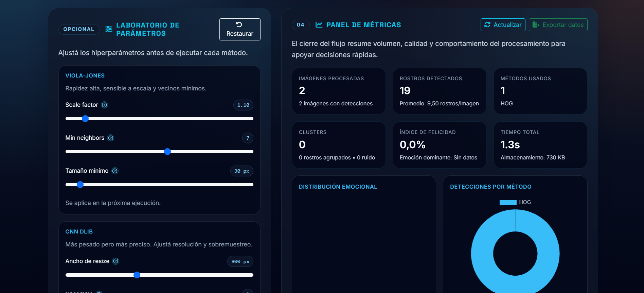Image resolution: width=644 pixels, height=293 pixels.
Task: Open the Min neighbors help icon
Action: coord(111,138)
